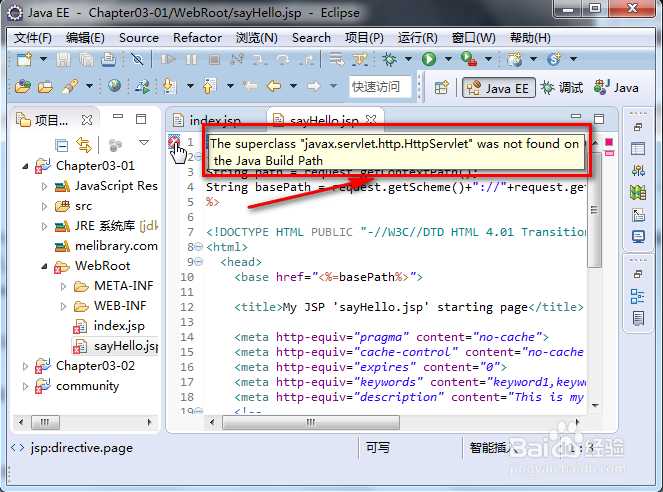The image size is (663, 492).
Task: Click the 快速访问 quick access field
Action: click(380, 87)
